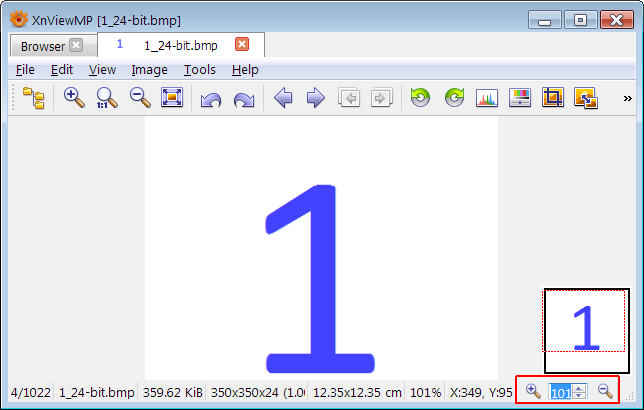Screen dimensions: 644x410
Task: Close the 1_24-bit.bmp tab
Action: 242,44
